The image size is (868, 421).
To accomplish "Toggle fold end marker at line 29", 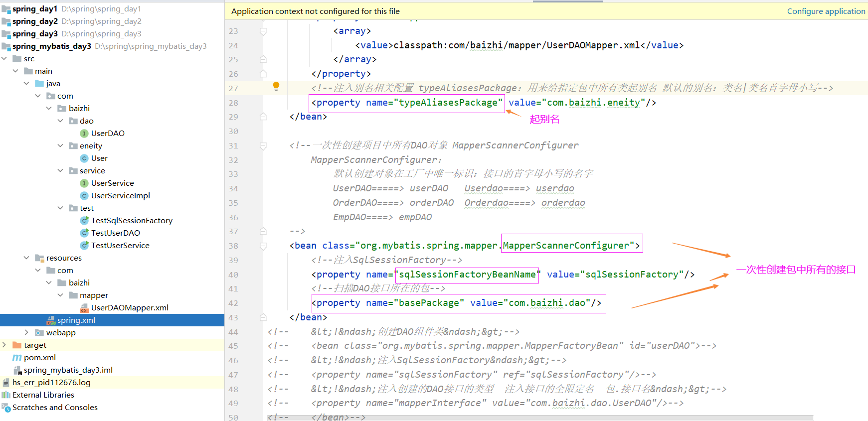I will click(x=263, y=117).
